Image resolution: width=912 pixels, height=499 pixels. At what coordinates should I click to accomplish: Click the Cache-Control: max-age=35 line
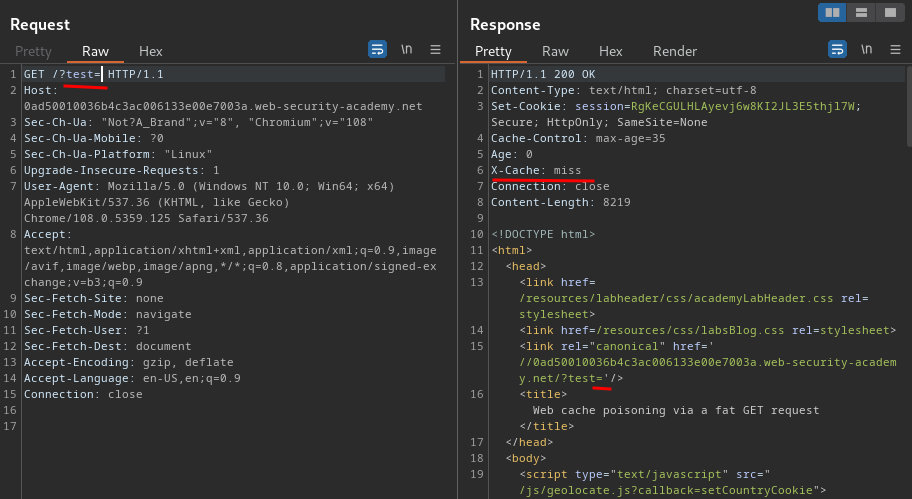tap(578, 138)
